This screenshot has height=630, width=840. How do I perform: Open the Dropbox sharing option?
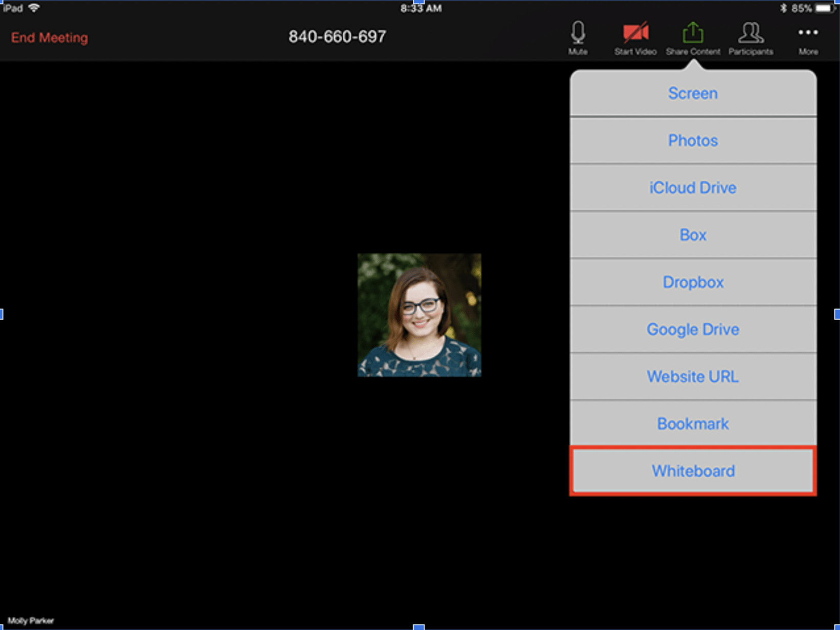click(693, 282)
